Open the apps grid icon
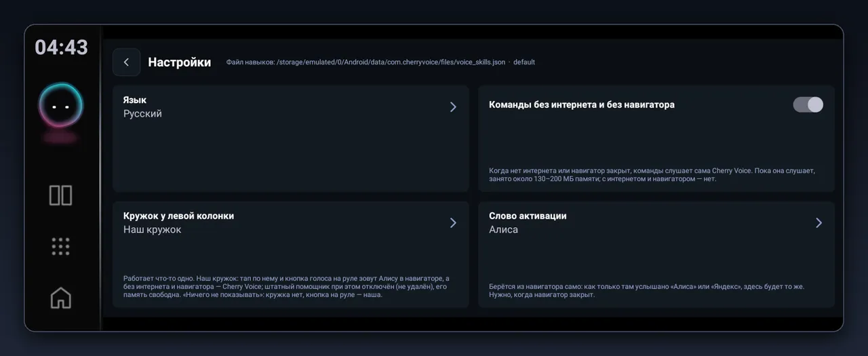 pos(60,246)
